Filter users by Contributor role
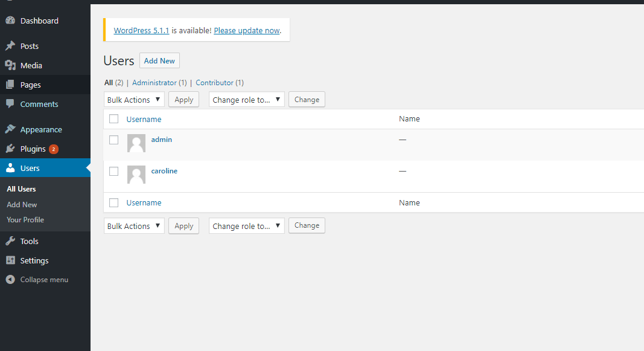The width and height of the screenshot is (644, 351). tap(214, 83)
